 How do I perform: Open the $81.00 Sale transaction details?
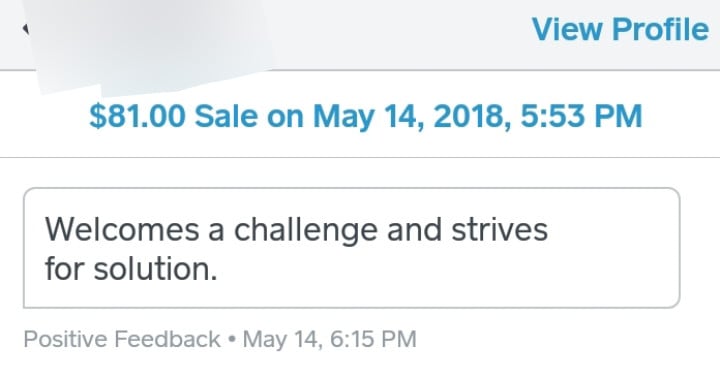click(366, 116)
